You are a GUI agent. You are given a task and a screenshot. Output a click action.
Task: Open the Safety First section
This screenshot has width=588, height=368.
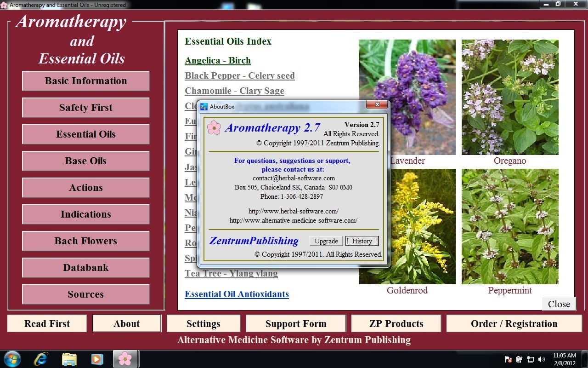pos(86,108)
